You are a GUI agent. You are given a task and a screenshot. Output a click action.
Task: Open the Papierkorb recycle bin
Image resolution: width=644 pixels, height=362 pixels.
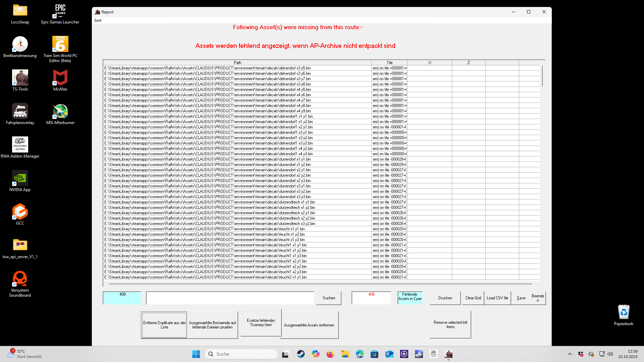point(624,313)
